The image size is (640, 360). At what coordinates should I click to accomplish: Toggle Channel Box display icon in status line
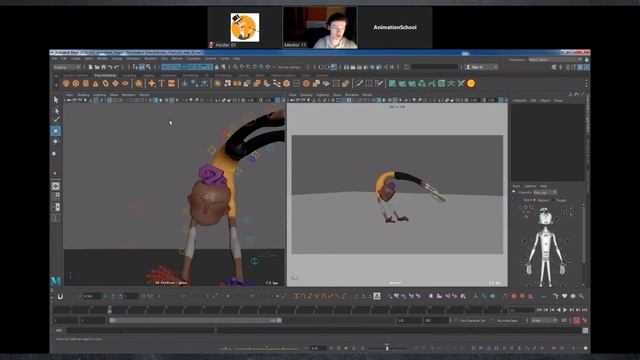(x=587, y=67)
